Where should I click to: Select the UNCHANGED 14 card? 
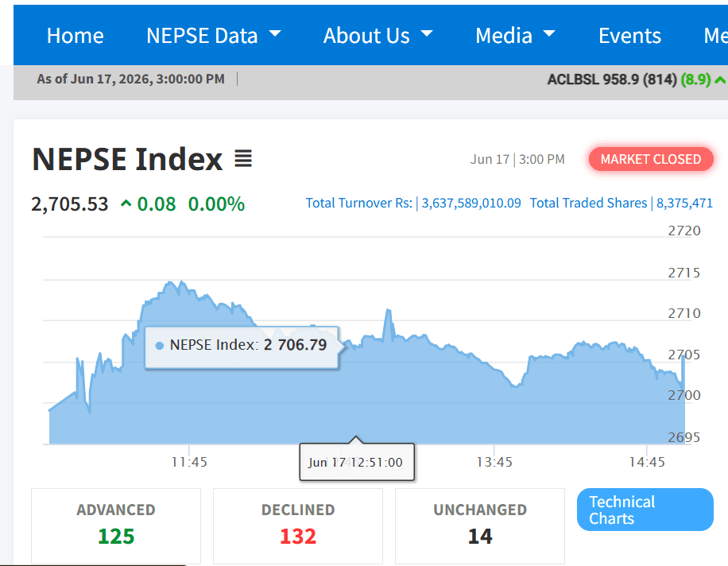[480, 526]
